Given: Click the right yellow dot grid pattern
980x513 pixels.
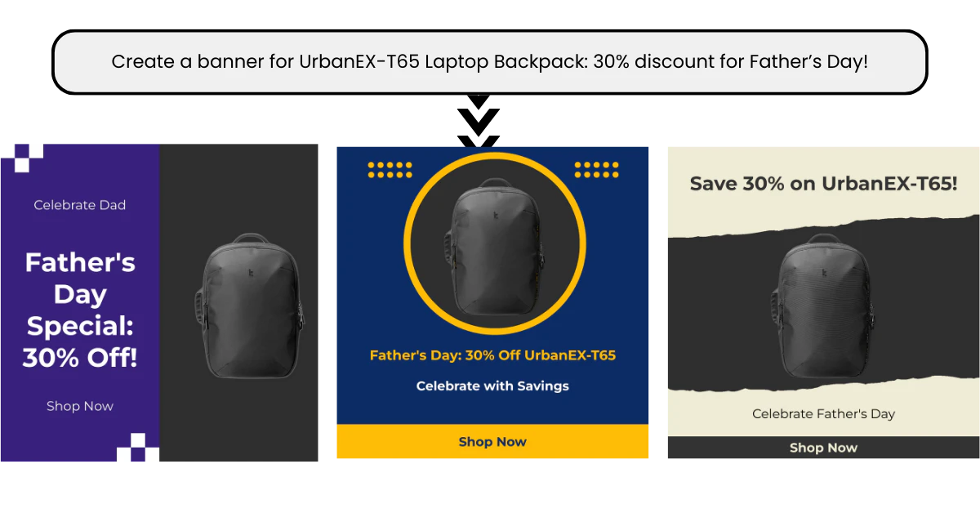Looking at the screenshot, I should coord(597,169).
